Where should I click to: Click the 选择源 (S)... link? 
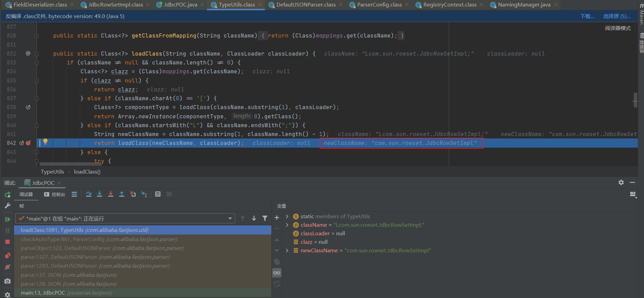(616, 16)
